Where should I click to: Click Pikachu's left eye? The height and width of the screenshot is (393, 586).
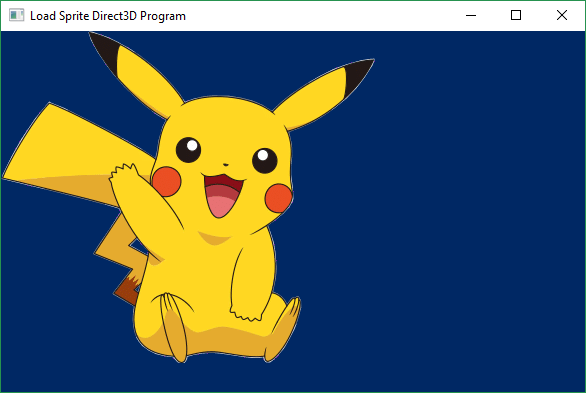click(188, 150)
